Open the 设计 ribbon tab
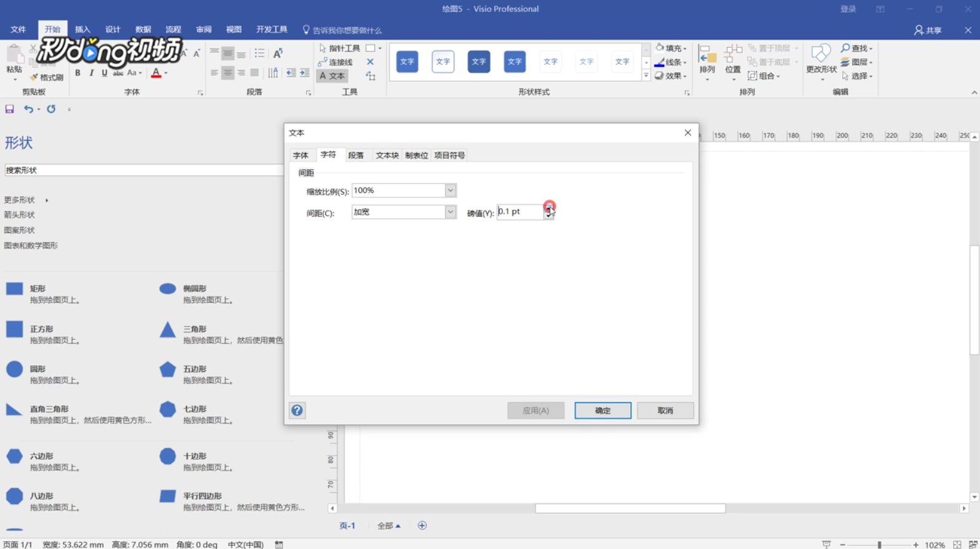Image resolution: width=980 pixels, height=549 pixels. [x=113, y=30]
